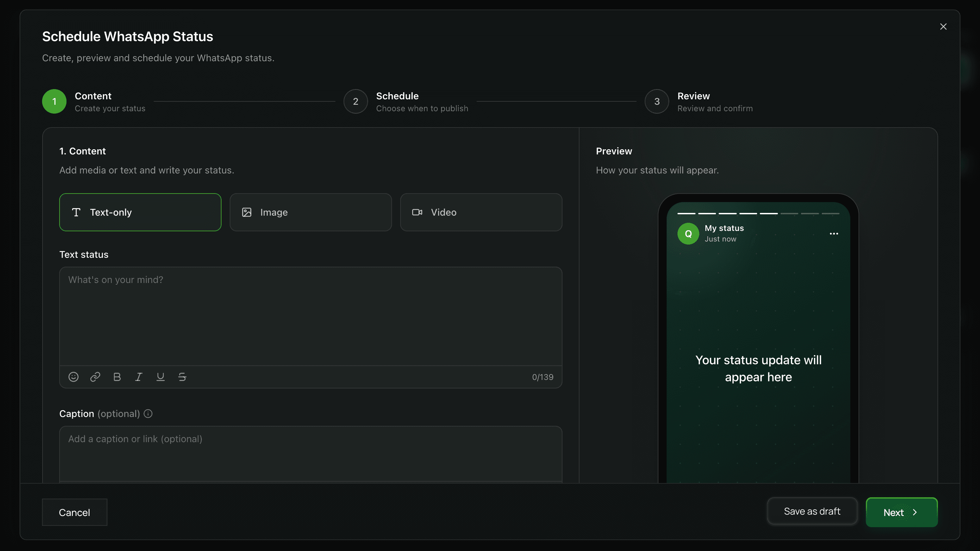Image resolution: width=980 pixels, height=551 pixels.
Task: Click the "My status" name in preview
Action: [x=724, y=228]
